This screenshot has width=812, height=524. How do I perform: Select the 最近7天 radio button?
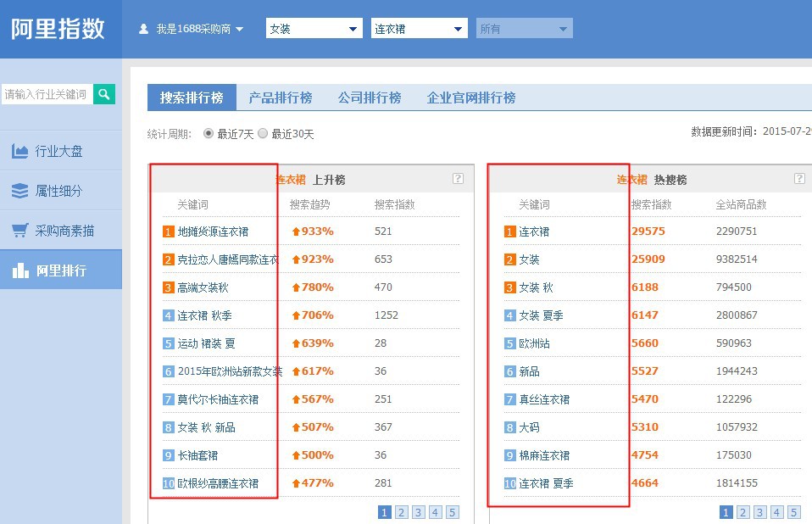coord(209,134)
